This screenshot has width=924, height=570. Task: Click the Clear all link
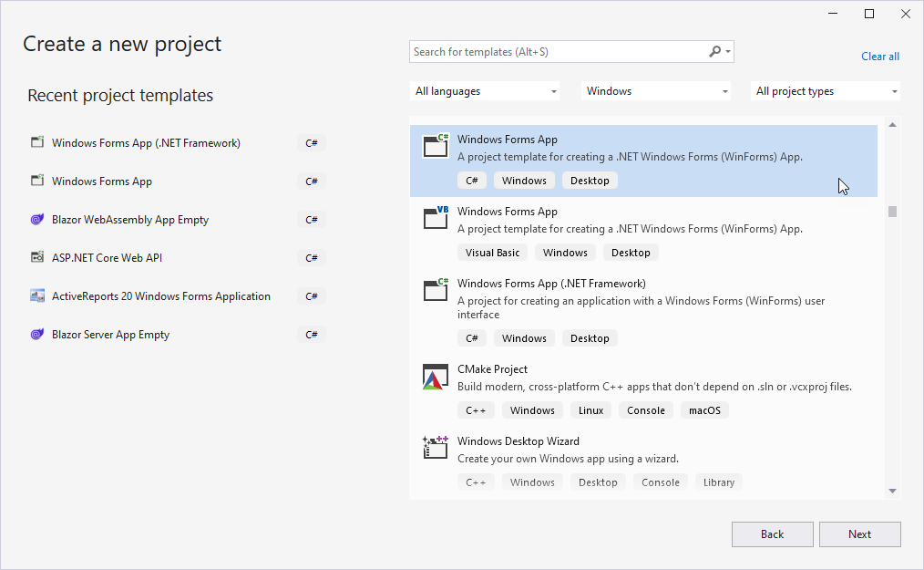(x=879, y=57)
